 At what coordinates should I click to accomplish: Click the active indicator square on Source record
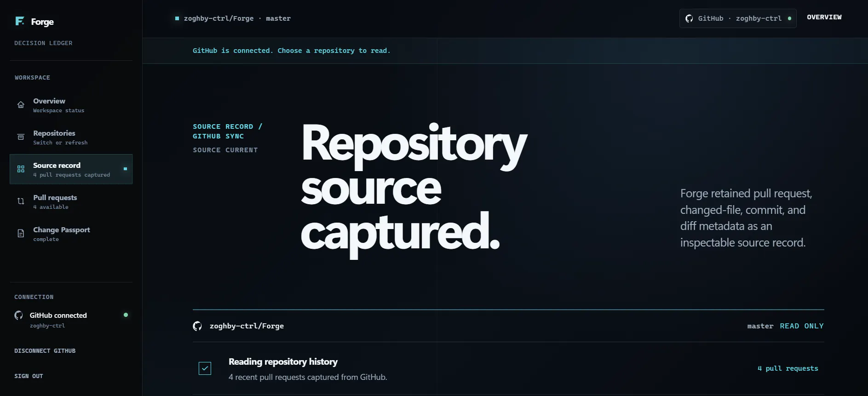[125, 169]
